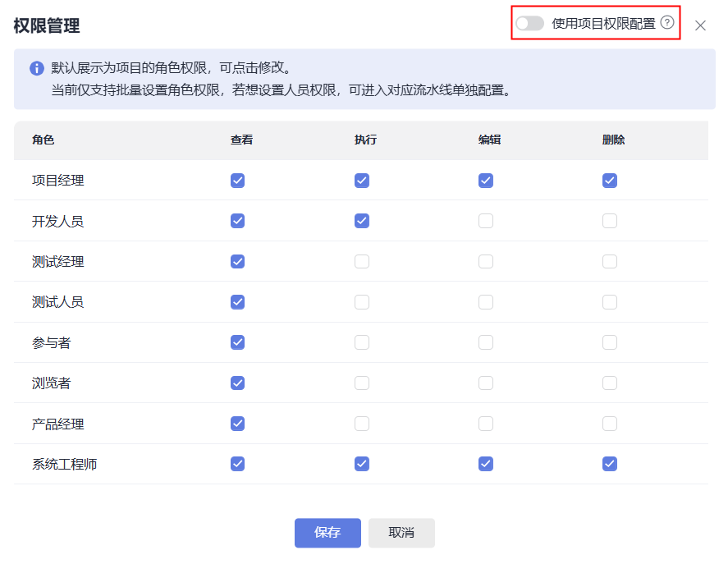This screenshot has width=728, height=564.
Task: Check 编辑 box for 浏览者
Action: tap(486, 383)
